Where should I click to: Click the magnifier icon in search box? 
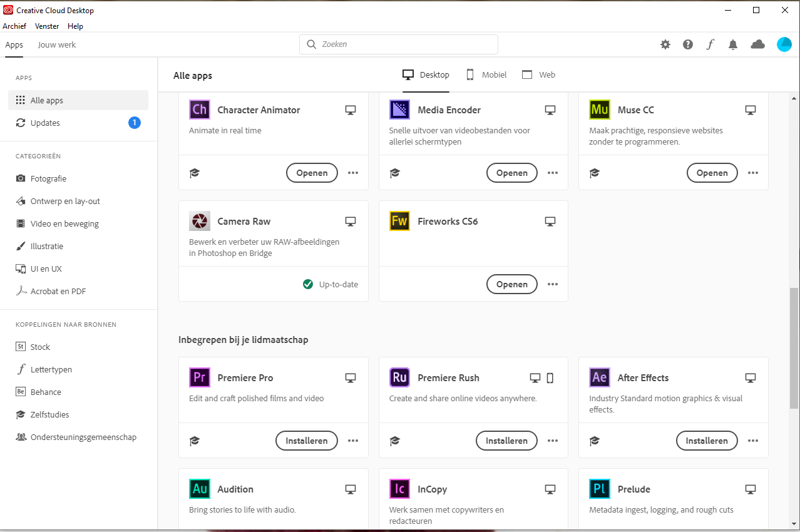pos(312,44)
